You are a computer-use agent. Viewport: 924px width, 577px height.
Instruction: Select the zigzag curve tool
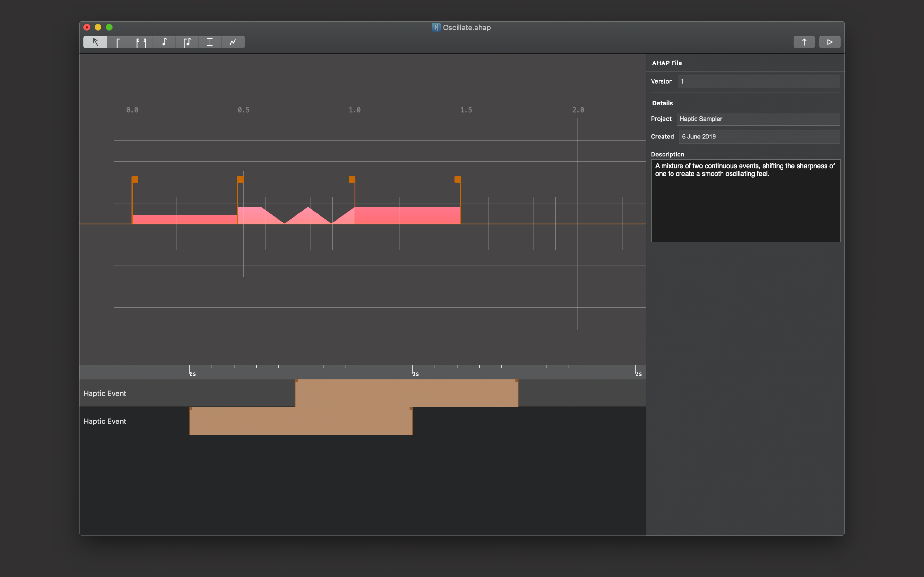click(233, 42)
